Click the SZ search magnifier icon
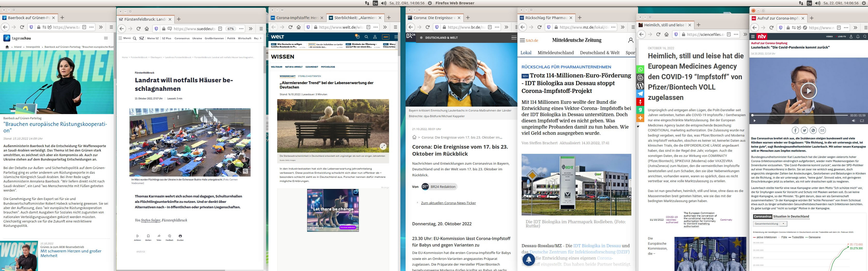This screenshot has width=868, height=271. coord(135,38)
